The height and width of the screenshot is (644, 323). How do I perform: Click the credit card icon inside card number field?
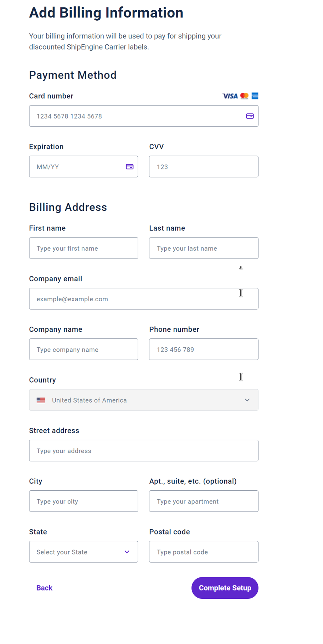pos(250,116)
